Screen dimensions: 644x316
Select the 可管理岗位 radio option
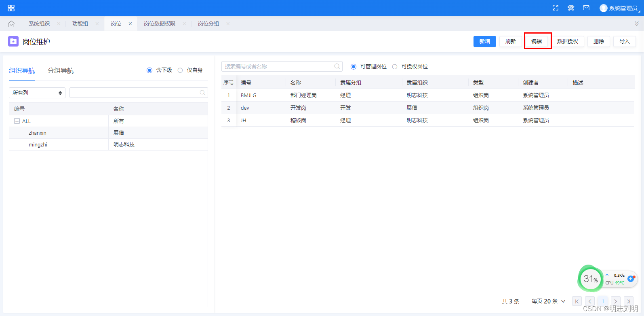pyautogui.click(x=354, y=67)
